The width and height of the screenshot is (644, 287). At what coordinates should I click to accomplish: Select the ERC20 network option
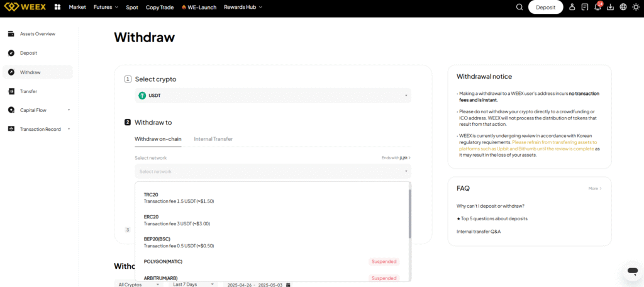tap(272, 220)
